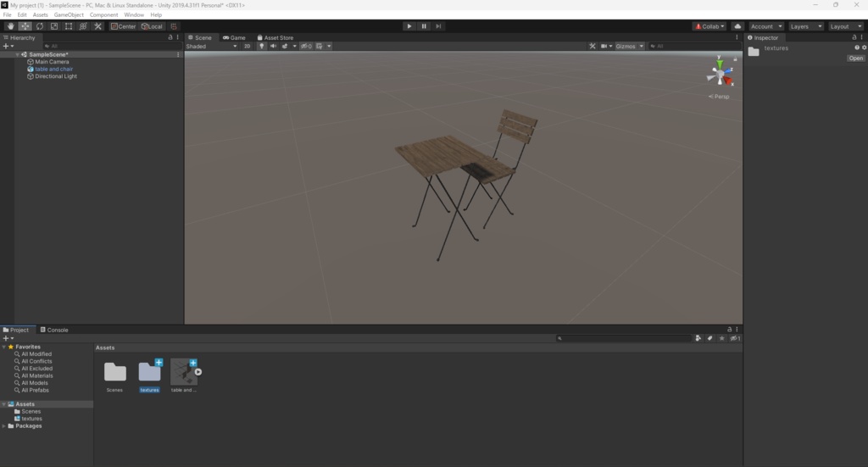Open scene camera settings icon
The image size is (868, 467).
pos(604,46)
